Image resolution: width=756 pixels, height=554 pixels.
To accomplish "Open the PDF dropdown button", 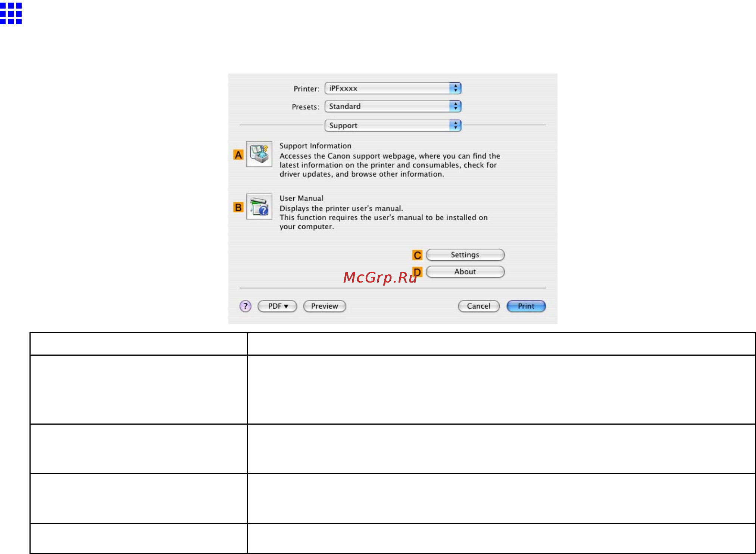I will 277,306.
